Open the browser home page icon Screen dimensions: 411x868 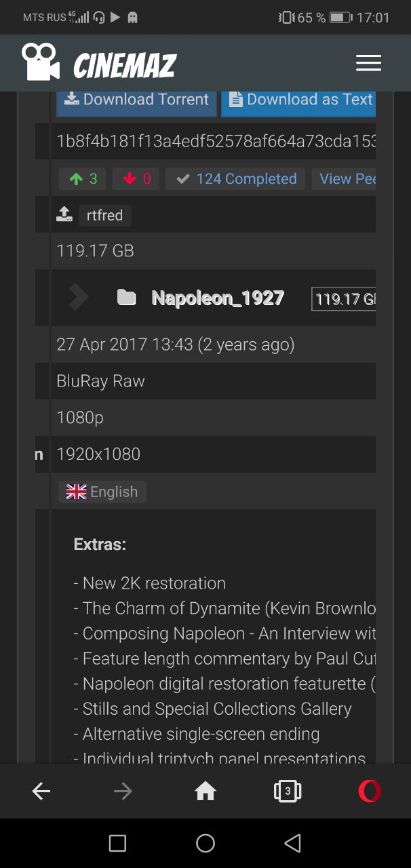[x=206, y=791]
